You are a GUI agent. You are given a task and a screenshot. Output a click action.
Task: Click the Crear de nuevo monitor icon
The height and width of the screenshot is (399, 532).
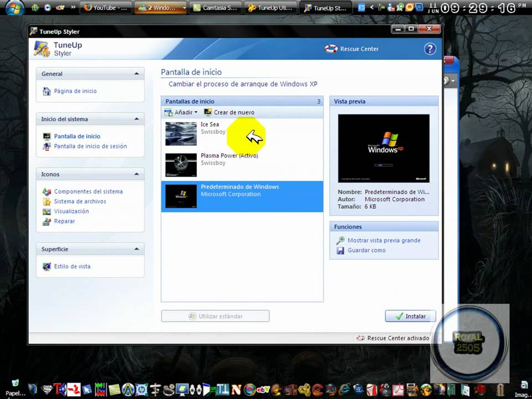(x=208, y=112)
